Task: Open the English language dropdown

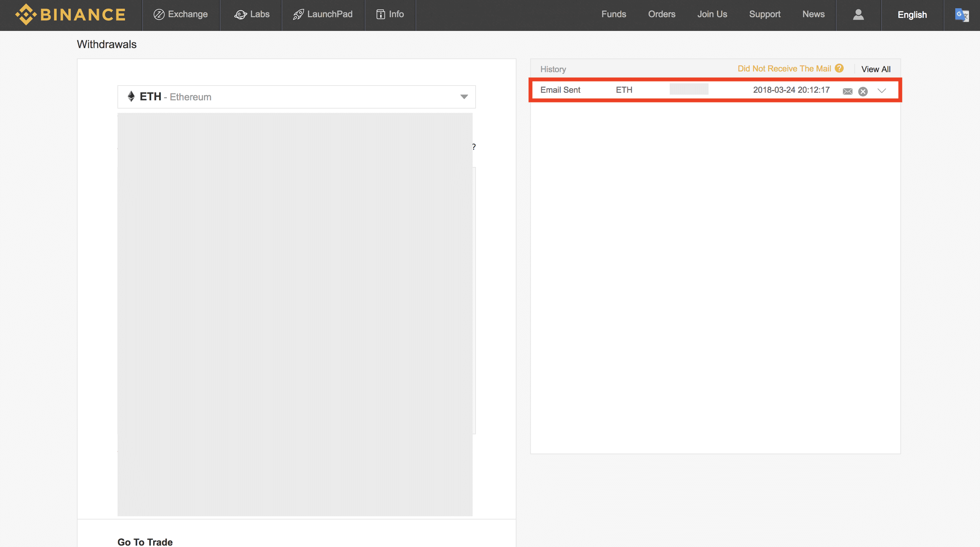Action: coord(912,15)
